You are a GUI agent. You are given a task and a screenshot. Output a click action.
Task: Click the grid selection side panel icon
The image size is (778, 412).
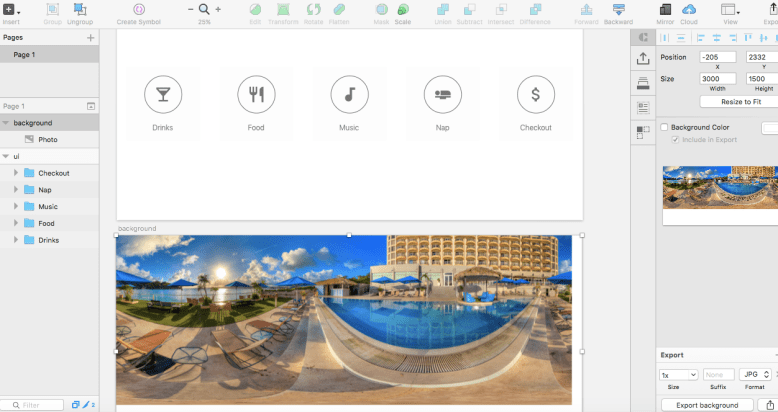643,132
